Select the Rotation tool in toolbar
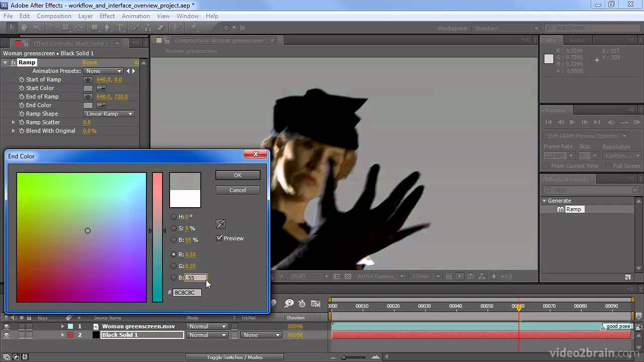This screenshot has height=362, width=644. (53, 28)
